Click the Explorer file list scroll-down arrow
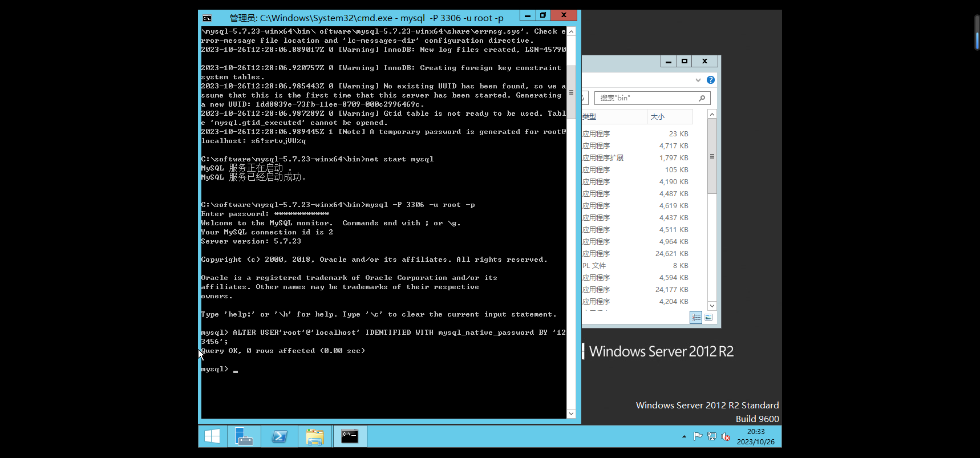The height and width of the screenshot is (458, 980). point(712,306)
